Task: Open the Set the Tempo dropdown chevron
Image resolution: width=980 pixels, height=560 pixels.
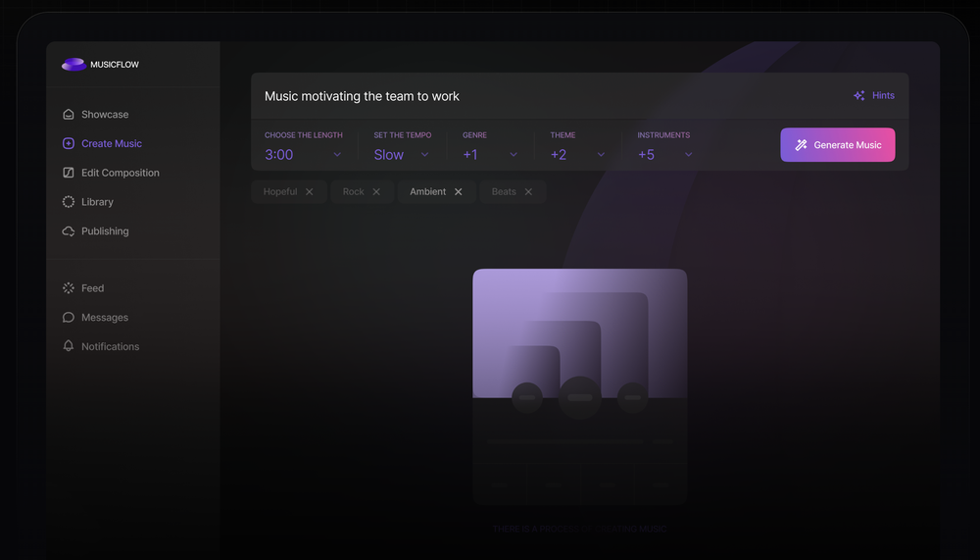Action: [425, 155]
